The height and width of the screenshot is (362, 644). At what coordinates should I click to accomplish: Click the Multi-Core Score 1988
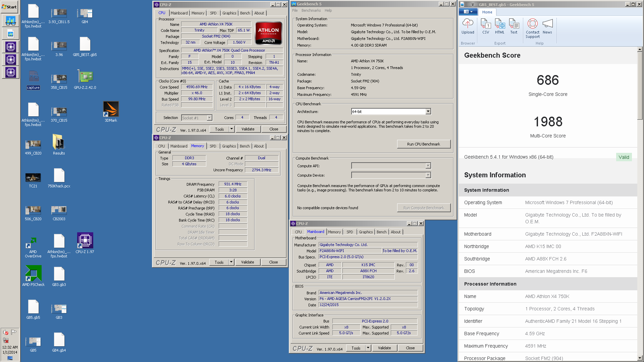click(x=548, y=121)
